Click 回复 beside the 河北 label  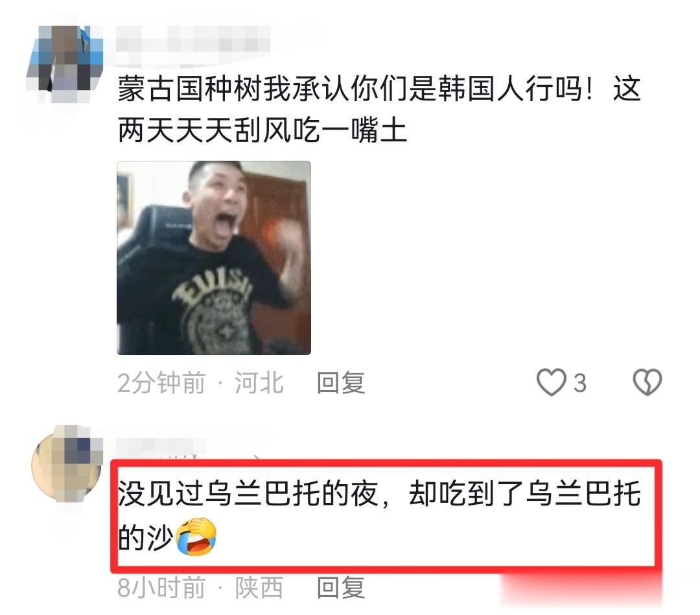(341, 383)
